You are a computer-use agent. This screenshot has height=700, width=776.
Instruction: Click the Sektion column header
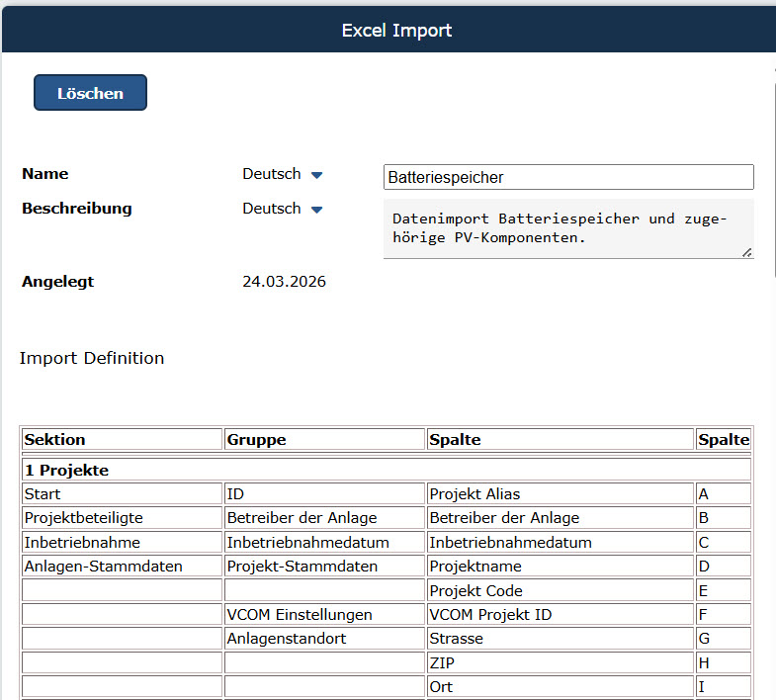click(x=122, y=440)
